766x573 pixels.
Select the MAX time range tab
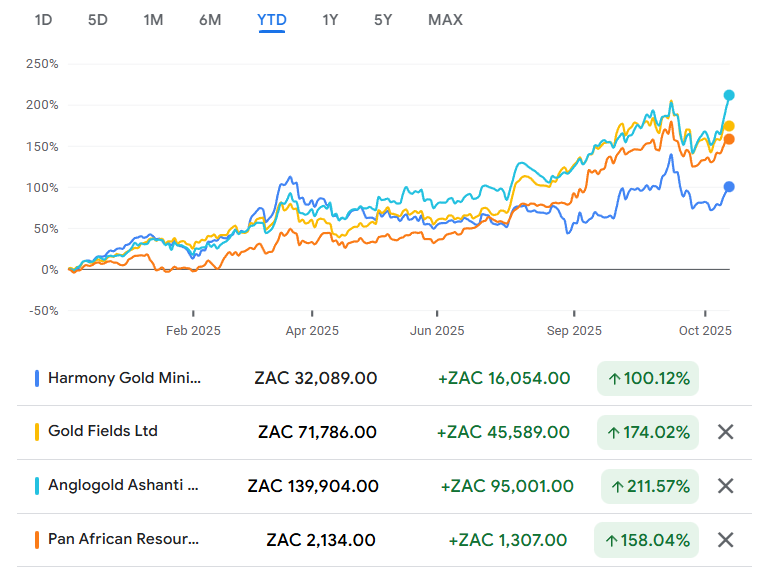[445, 19]
